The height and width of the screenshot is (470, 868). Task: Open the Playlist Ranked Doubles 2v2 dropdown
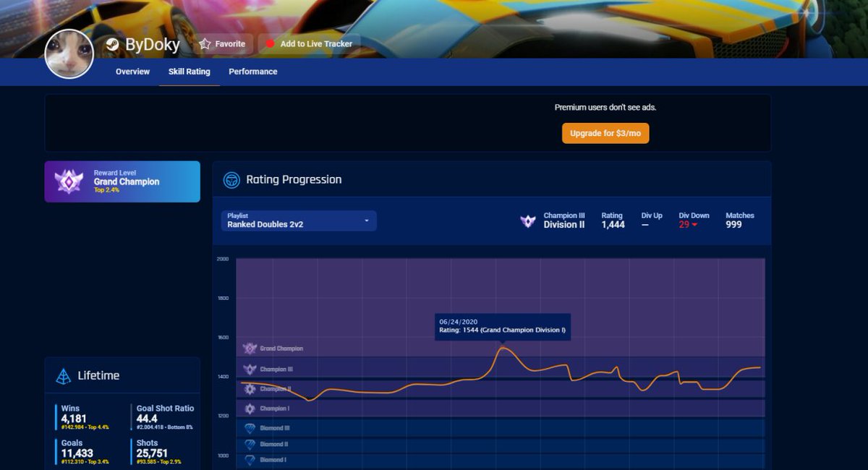[x=299, y=221]
